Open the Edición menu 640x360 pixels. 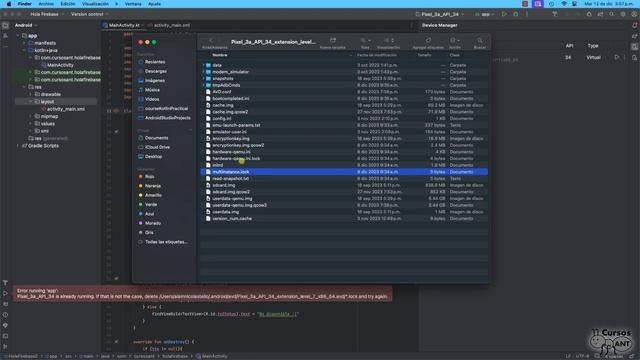[x=68, y=4]
